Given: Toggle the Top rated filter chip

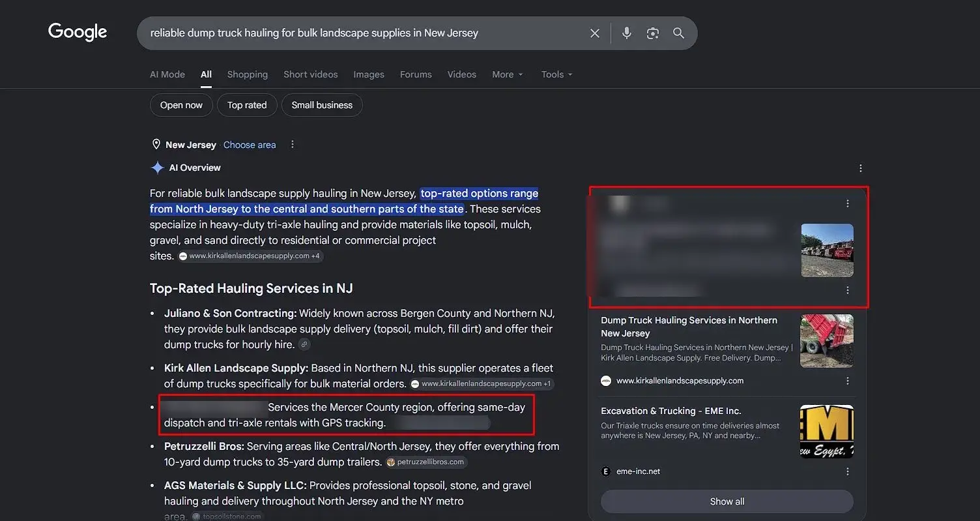Looking at the screenshot, I should pos(247,105).
